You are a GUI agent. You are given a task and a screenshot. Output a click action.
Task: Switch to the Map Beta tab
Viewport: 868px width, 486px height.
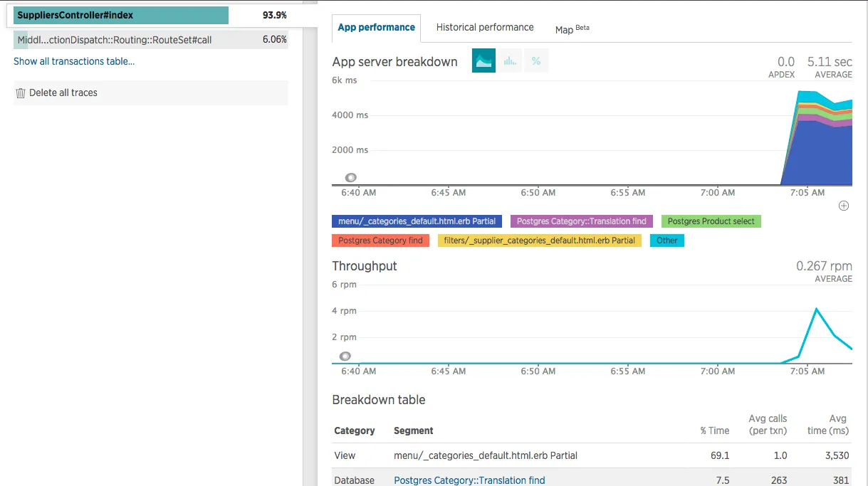click(572, 29)
